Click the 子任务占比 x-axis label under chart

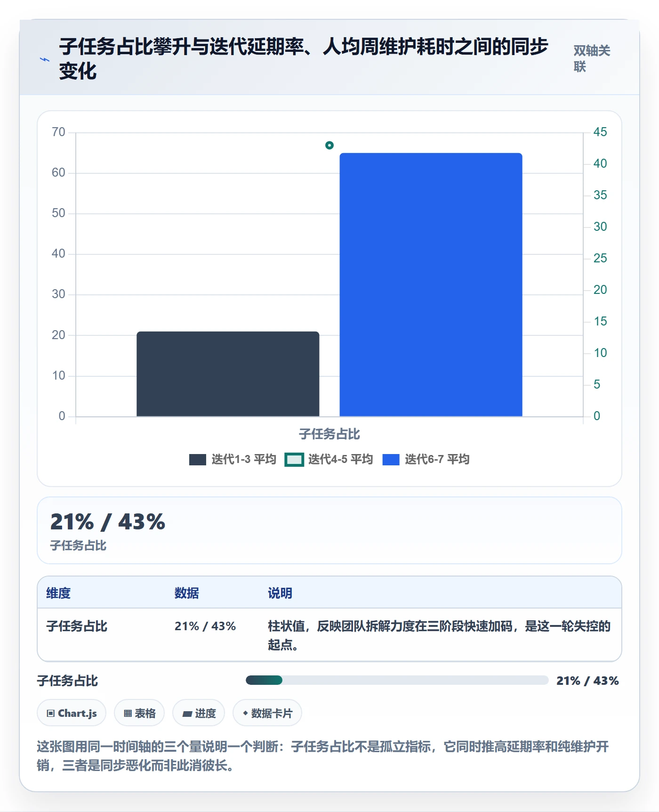[x=329, y=434]
